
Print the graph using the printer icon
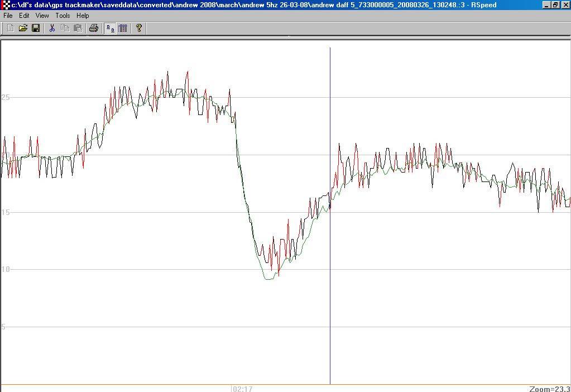94,28
